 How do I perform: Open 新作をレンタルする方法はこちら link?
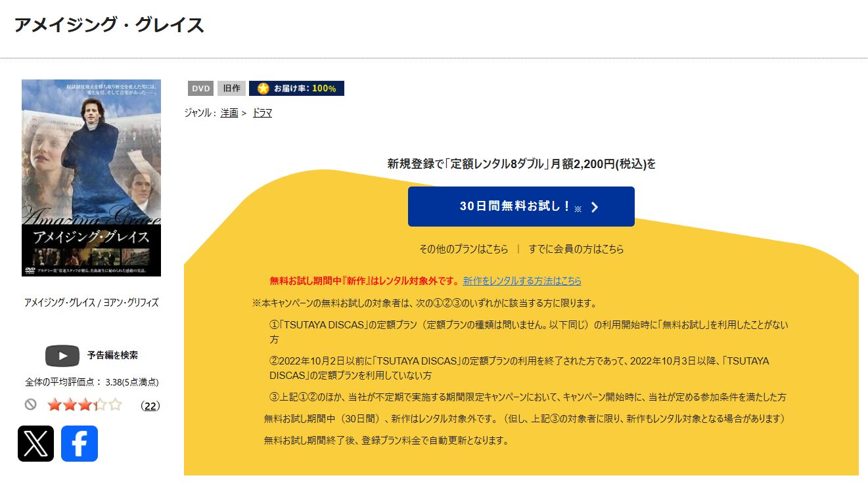tap(522, 280)
